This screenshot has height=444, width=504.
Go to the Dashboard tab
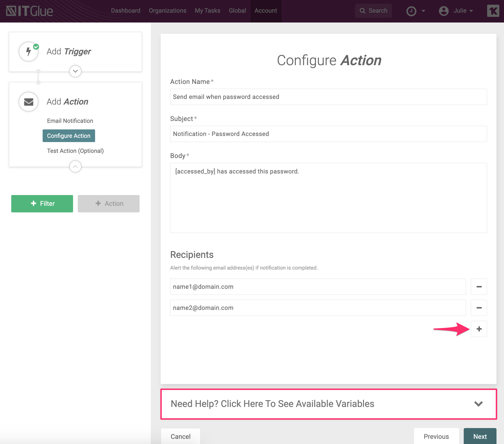[x=126, y=11]
